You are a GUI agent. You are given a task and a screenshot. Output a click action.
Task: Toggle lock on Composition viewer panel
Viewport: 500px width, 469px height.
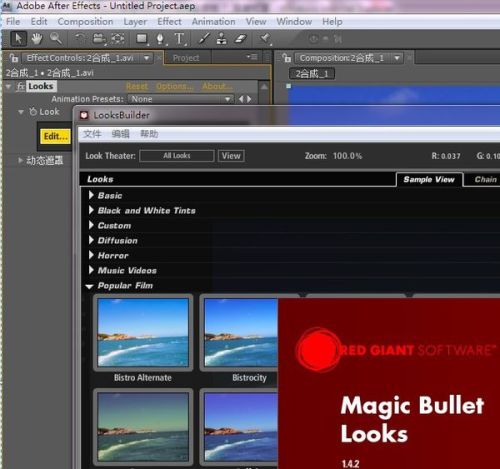[x=287, y=58]
